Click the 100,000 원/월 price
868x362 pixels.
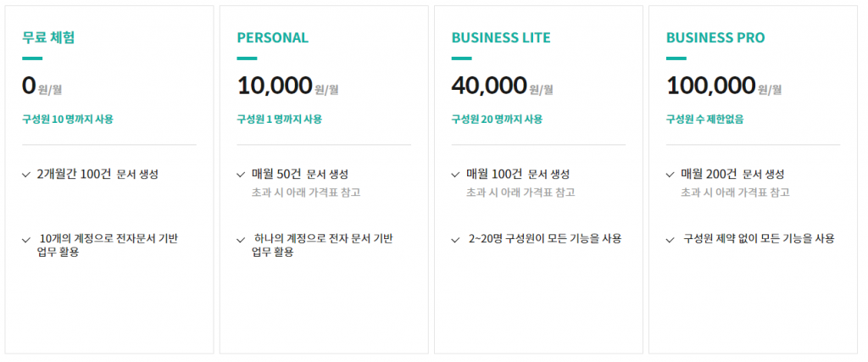[724, 86]
